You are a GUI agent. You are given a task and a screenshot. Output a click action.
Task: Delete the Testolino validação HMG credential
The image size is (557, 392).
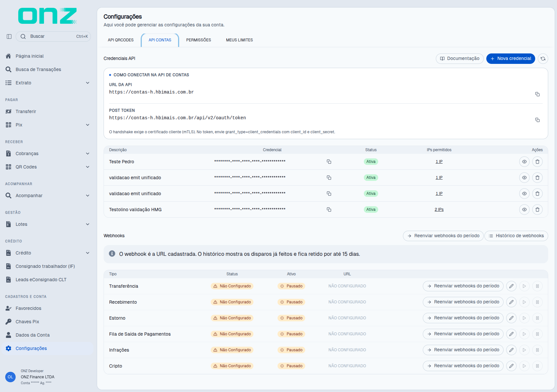click(537, 210)
